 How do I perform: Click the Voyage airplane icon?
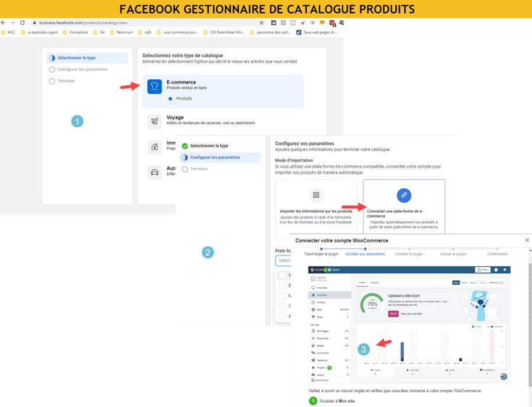tap(154, 121)
